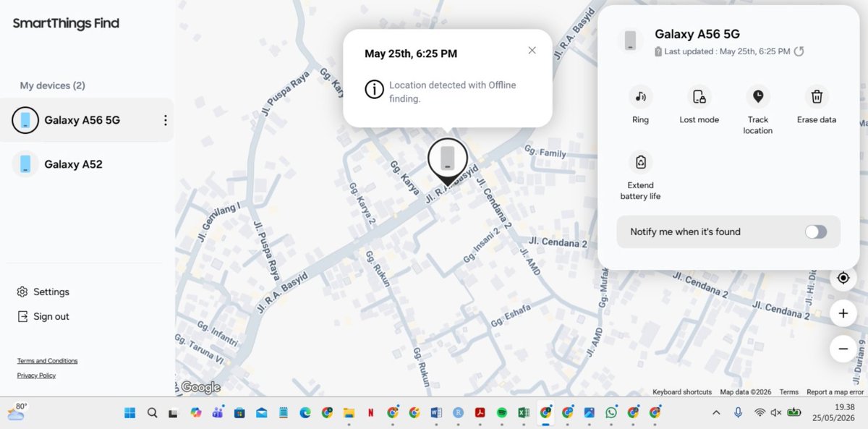Toggle Notify me when it's found
This screenshot has width=868, height=429.
816,232
